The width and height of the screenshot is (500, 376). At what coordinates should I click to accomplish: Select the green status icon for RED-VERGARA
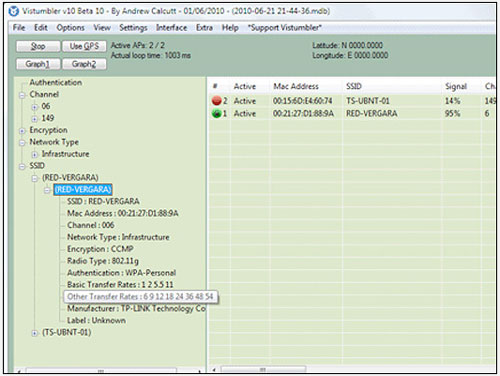(x=217, y=114)
